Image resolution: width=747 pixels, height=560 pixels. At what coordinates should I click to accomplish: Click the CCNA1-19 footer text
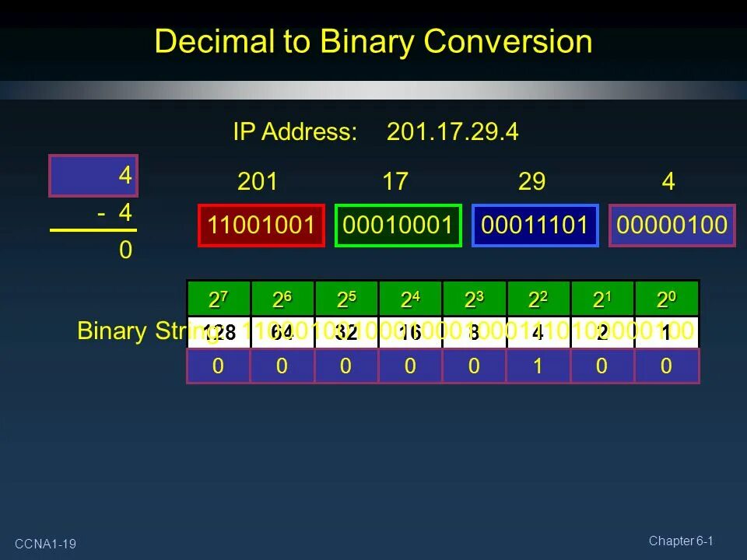pos(45,544)
